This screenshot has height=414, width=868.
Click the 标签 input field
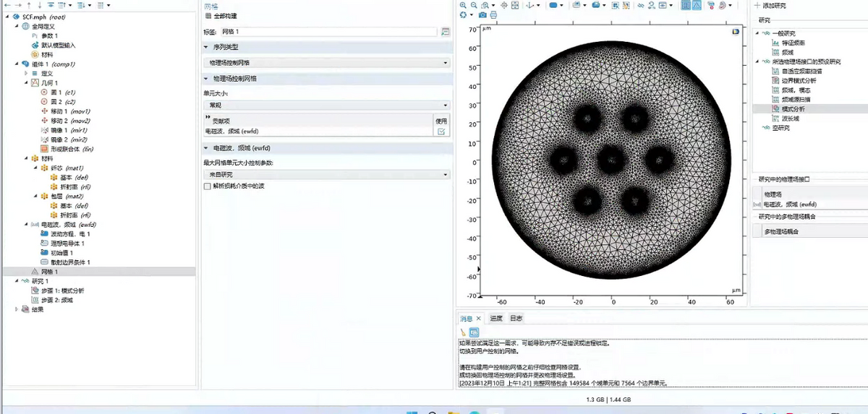pos(328,32)
